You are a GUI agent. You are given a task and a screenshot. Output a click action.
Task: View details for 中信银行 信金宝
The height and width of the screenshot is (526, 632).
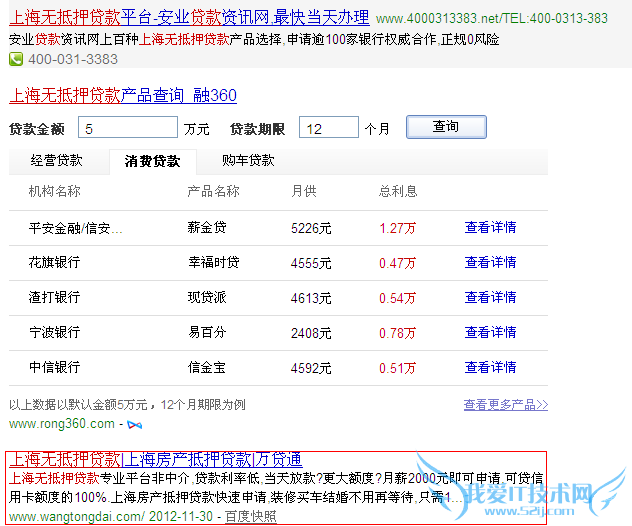(x=490, y=368)
